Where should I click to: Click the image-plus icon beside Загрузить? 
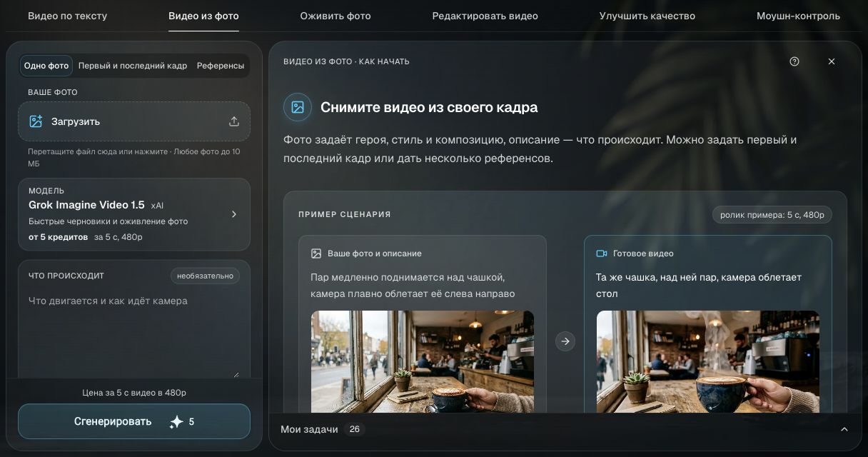tap(36, 121)
